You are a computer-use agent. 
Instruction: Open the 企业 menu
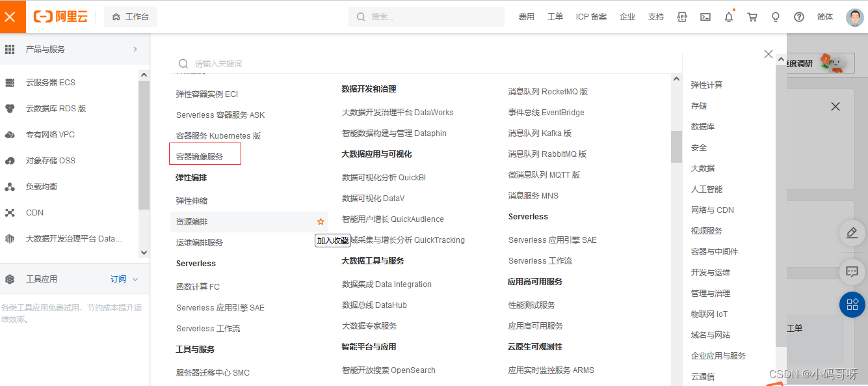[627, 17]
